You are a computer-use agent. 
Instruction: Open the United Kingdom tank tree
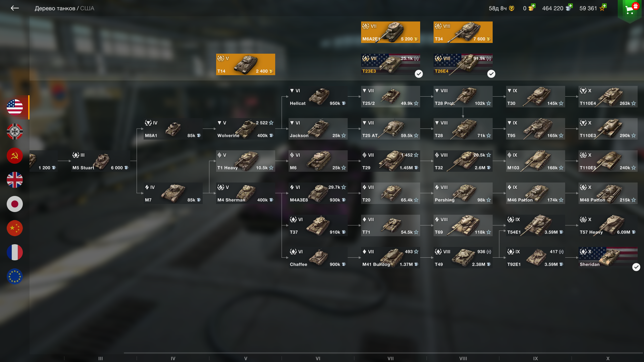(15, 180)
